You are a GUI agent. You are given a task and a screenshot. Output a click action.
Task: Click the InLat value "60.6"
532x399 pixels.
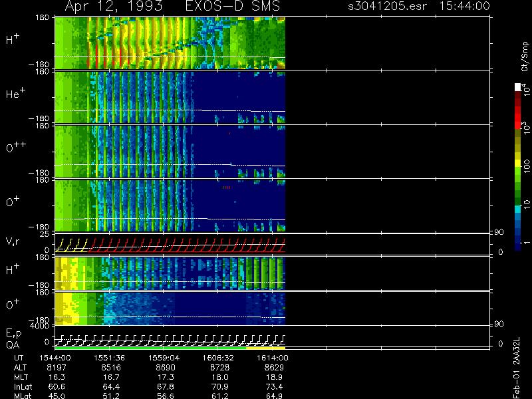pos(57,387)
